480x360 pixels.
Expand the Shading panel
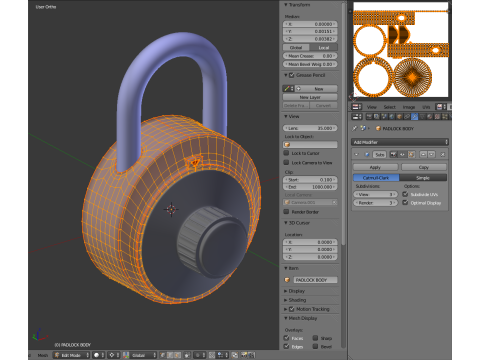pos(286,300)
